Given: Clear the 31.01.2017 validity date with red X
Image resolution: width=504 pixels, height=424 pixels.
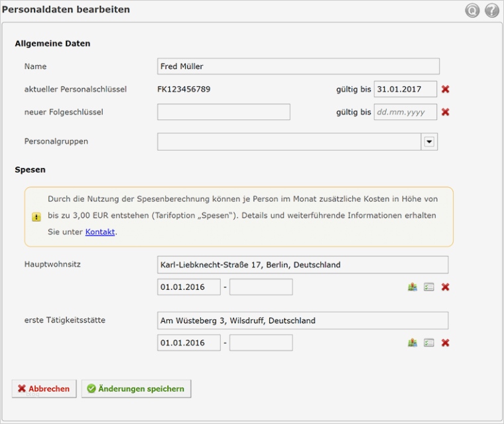Looking at the screenshot, I should coord(446,89).
